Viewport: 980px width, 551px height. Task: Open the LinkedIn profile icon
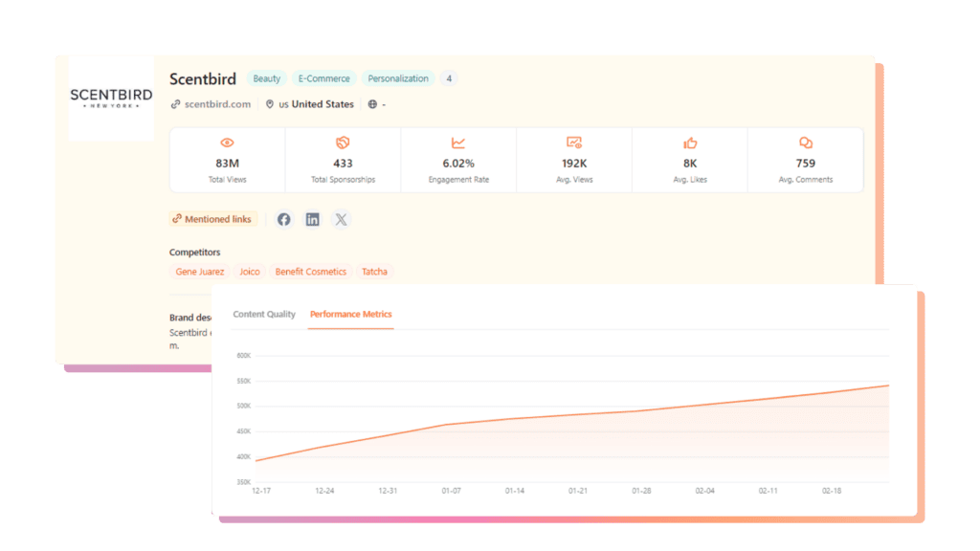pos(313,219)
